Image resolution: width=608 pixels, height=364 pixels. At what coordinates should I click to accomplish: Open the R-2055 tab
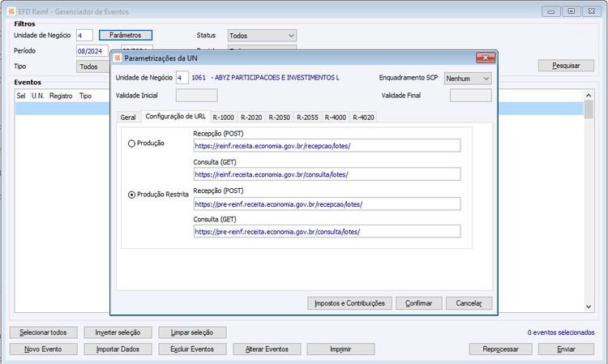(307, 117)
